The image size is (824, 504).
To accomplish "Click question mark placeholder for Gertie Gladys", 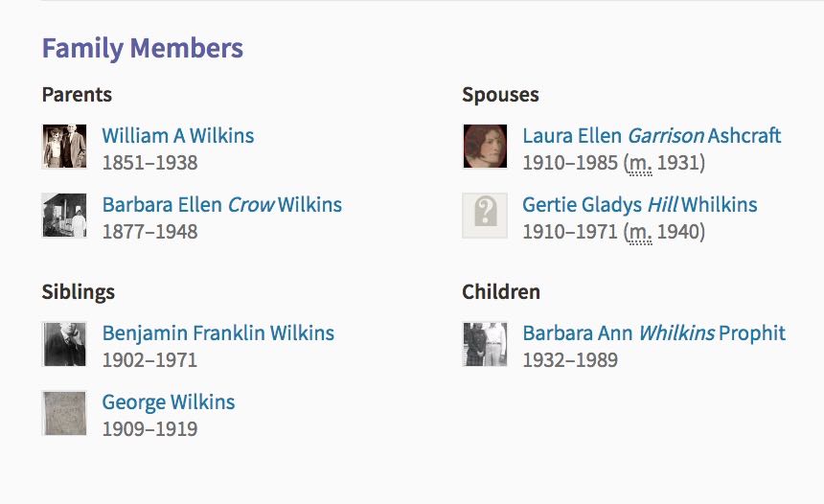I will click(x=485, y=216).
